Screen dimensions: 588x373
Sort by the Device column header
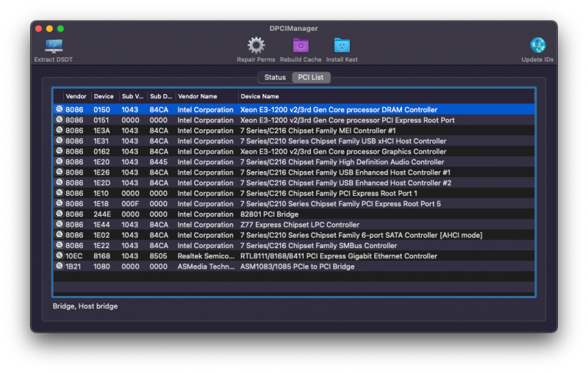pyautogui.click(x=104, y=96)
